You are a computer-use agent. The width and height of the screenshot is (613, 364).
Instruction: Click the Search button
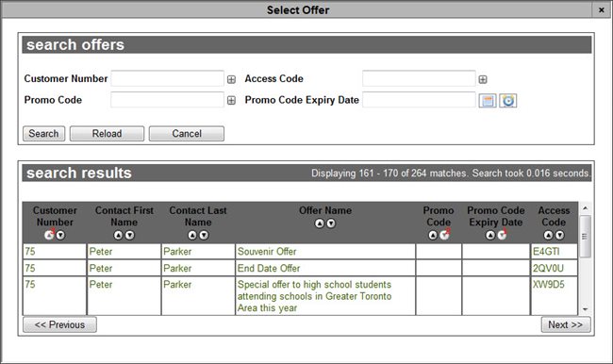[x=43, y=133]
